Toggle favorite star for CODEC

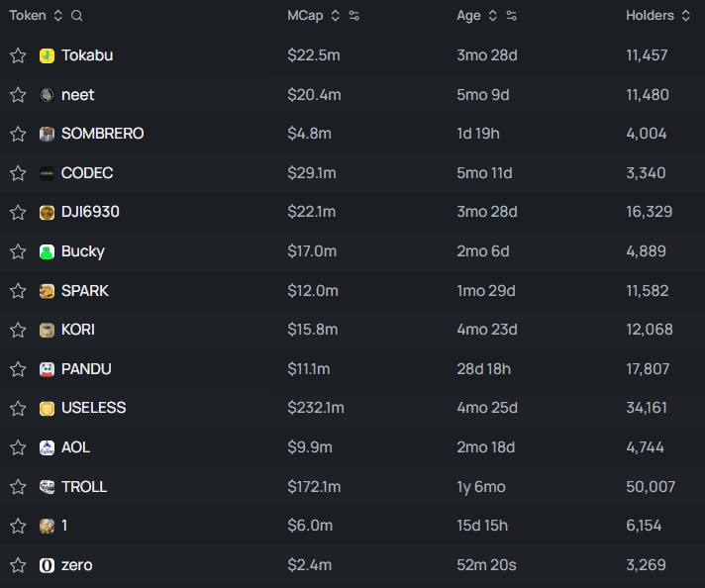(x=18, y=173)
